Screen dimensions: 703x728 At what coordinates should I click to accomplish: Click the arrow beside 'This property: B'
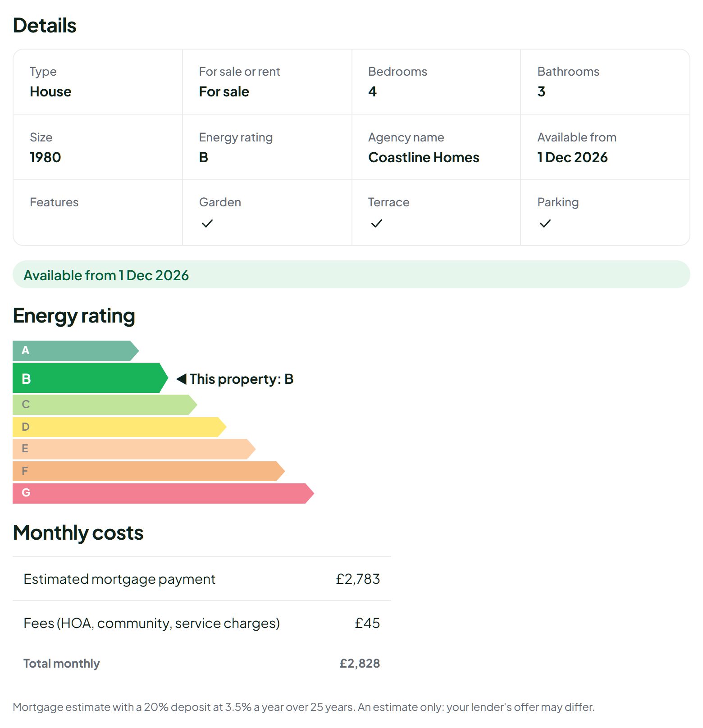181,379
